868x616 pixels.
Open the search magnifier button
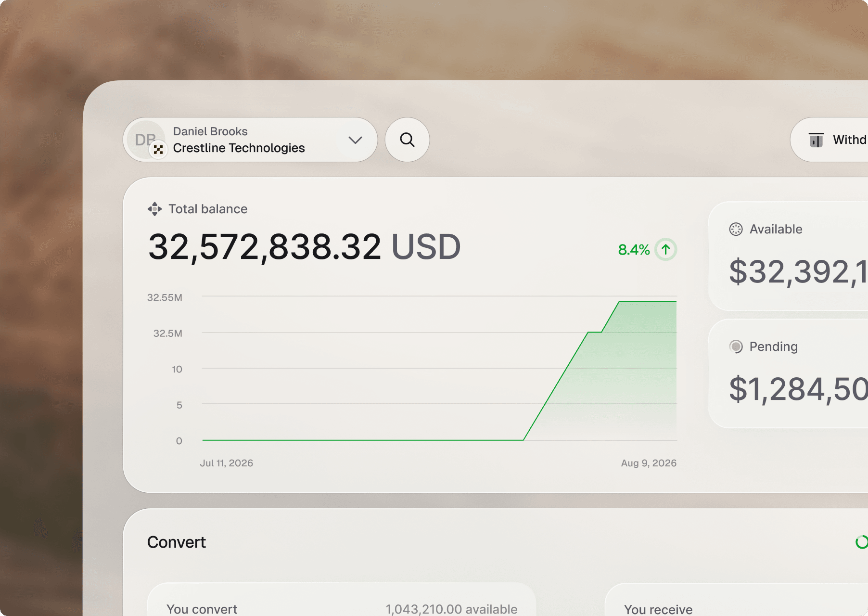407,140
